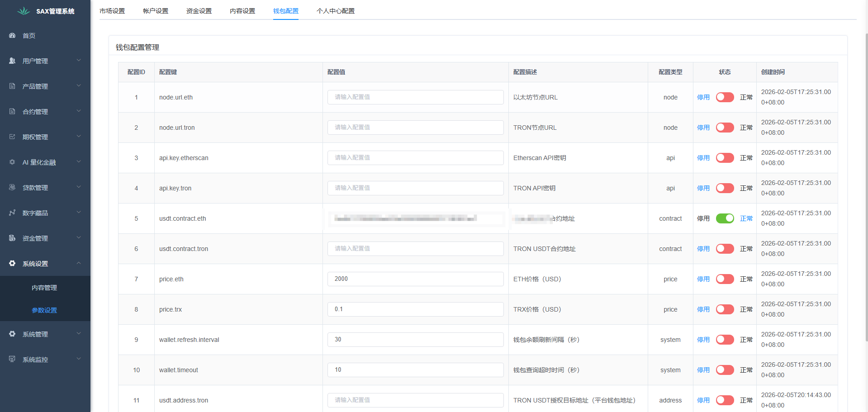This screenshot has height=412, width=868.
Task: Click the 参数设置 submenu link
Action: click(x=44, y=310)
